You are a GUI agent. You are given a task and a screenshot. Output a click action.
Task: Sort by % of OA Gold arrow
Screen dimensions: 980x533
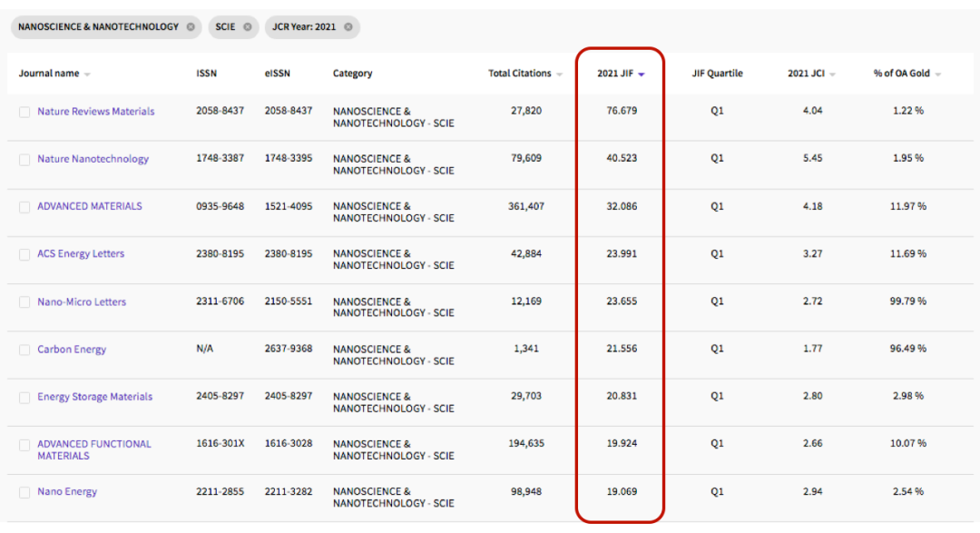tap(937, 74)
